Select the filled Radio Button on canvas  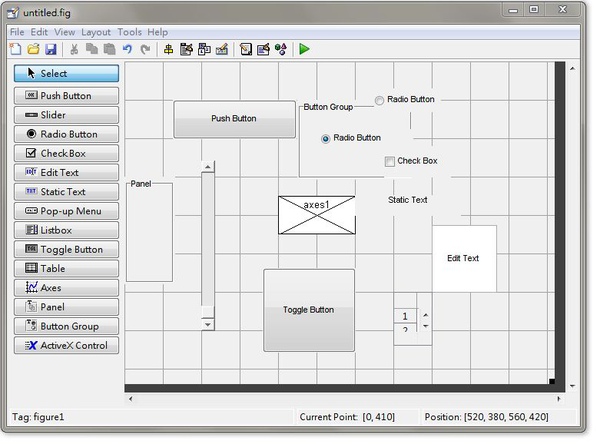coord(326,139)
